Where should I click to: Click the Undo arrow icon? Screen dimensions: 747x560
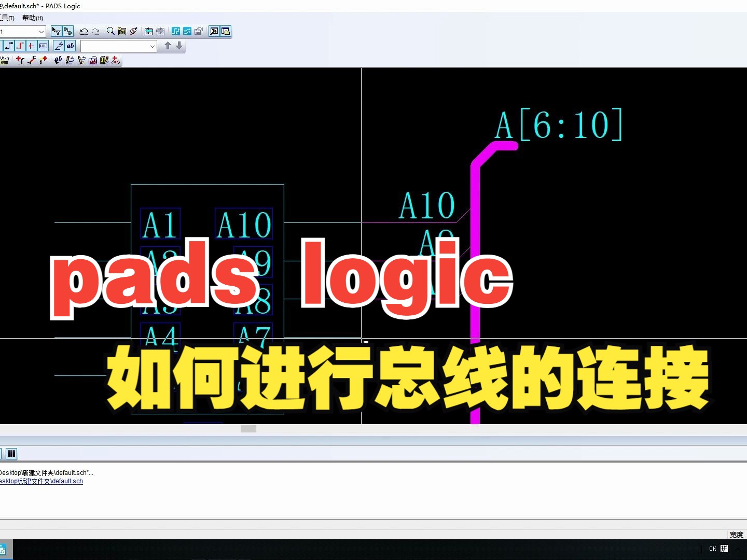click(x=84, y=32)
